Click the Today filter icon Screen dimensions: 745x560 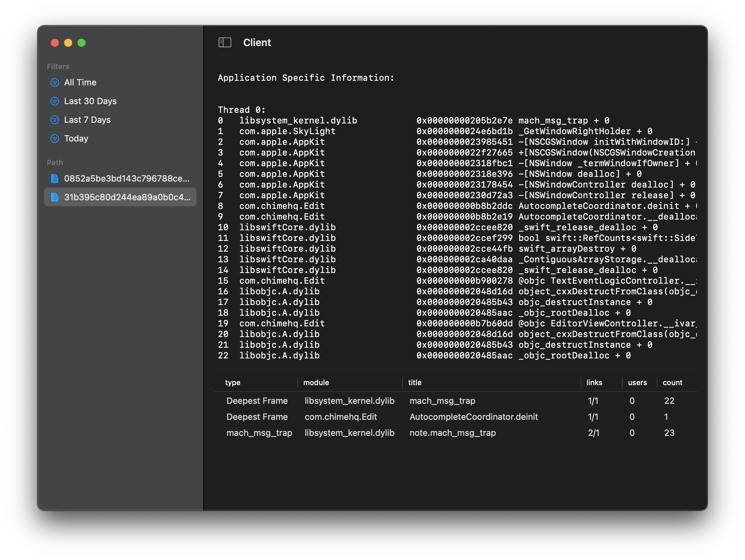[x=54, y=138]
